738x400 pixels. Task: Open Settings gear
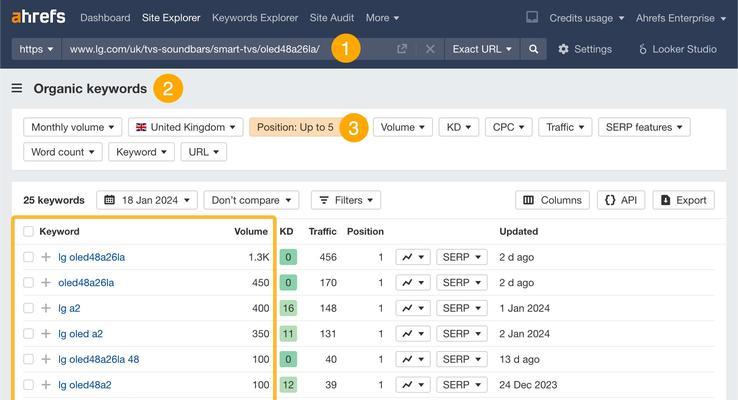tap(585, 49)
